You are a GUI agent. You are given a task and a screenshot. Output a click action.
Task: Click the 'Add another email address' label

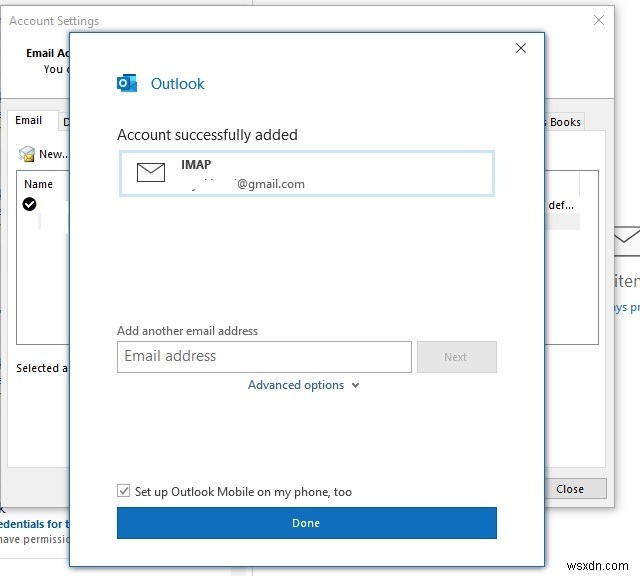(187, 331)
